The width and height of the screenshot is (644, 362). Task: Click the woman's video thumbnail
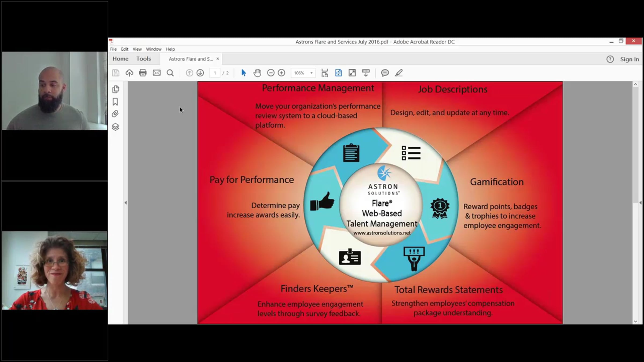tap(54, 271)
